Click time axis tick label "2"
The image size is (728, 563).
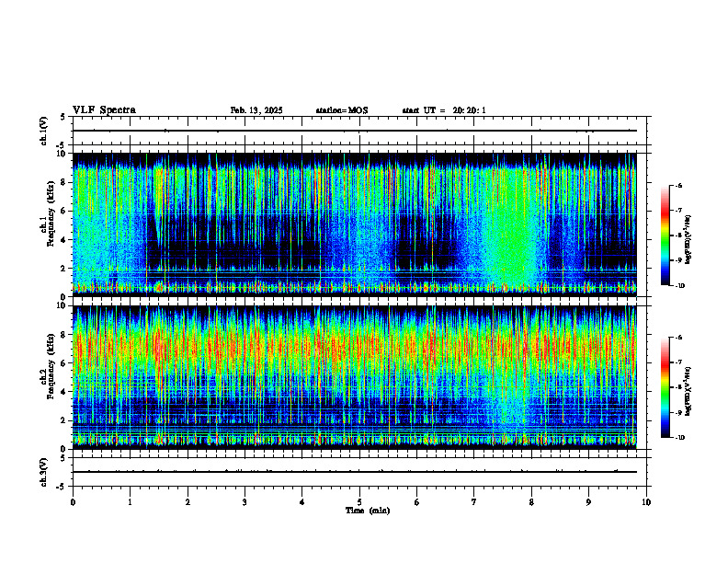click(188, 502)
